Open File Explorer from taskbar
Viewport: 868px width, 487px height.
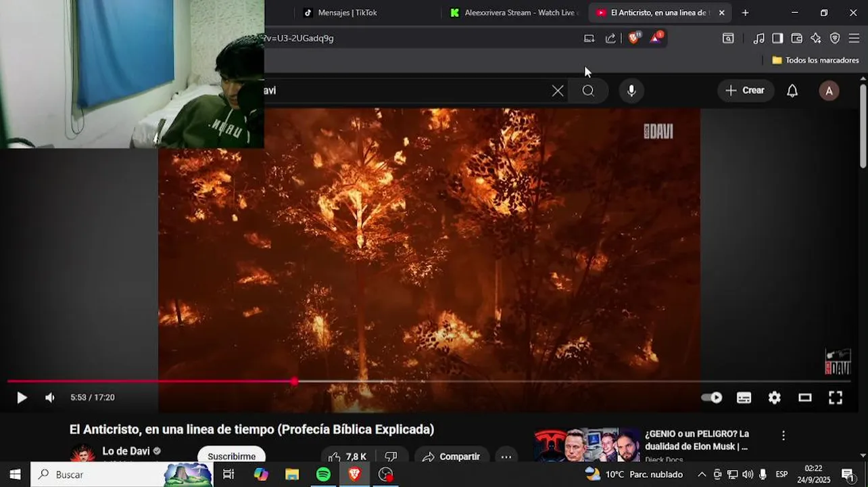pos(292,474)
